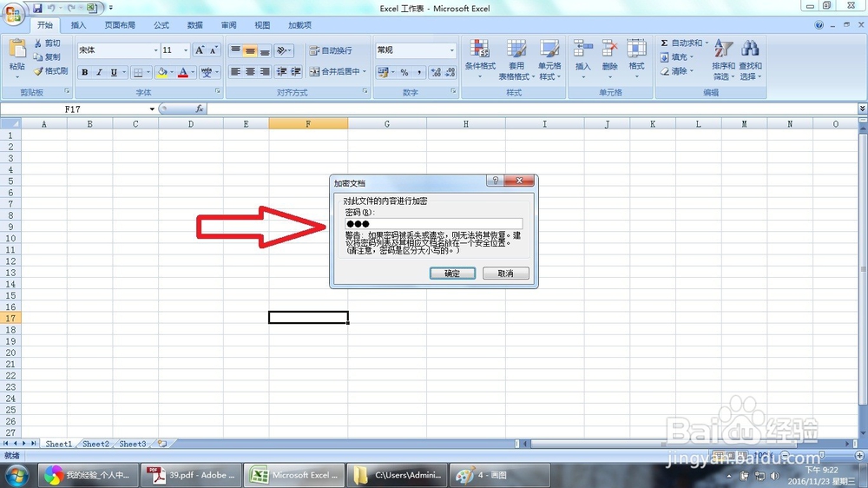
Task: Switch to Sheet3 tab
Action: coord(132,444)
